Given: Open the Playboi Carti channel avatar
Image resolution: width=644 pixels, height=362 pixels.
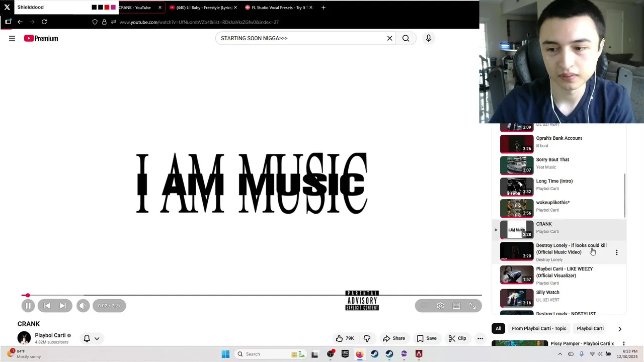Looking at the screenshot, I should coord(24,338).
